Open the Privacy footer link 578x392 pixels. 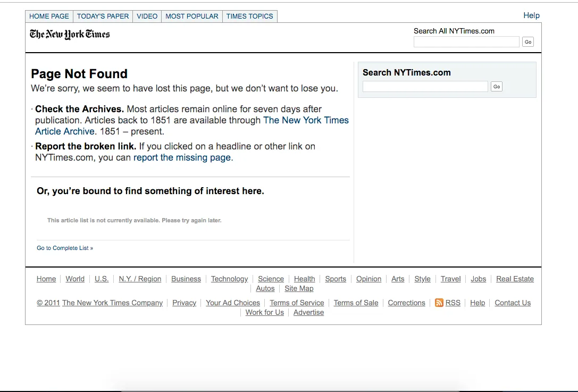(x=185, y=303)
